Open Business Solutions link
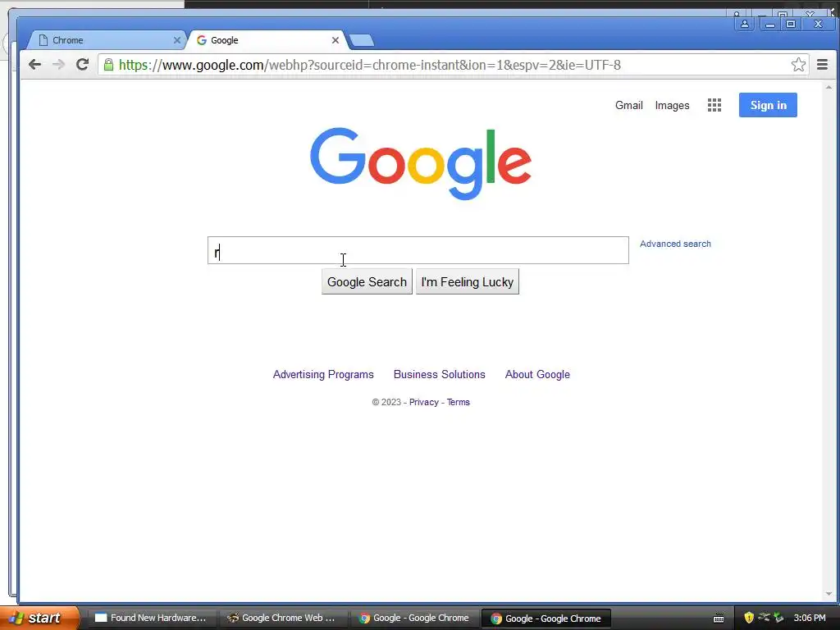 [440, 374]
